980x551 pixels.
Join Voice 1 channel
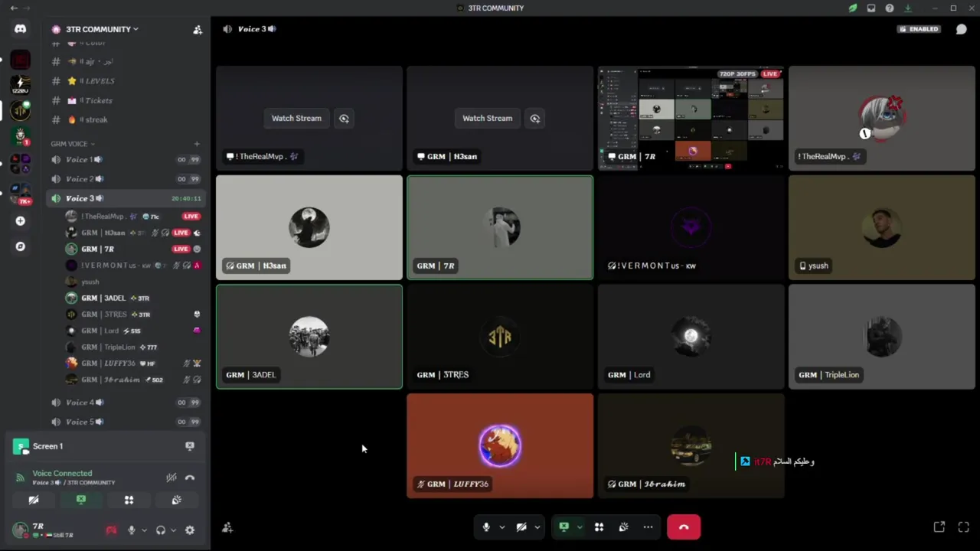click(x=126, y=159)
